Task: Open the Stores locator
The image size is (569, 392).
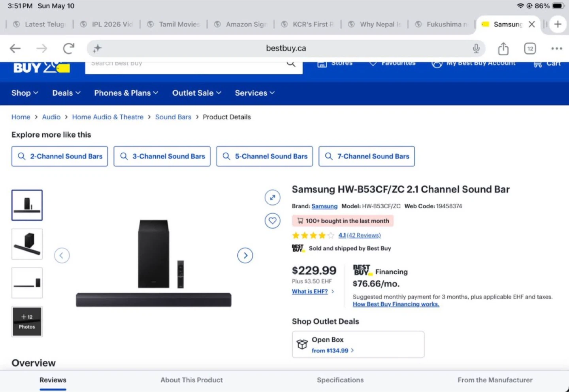Action: (335, 63)
